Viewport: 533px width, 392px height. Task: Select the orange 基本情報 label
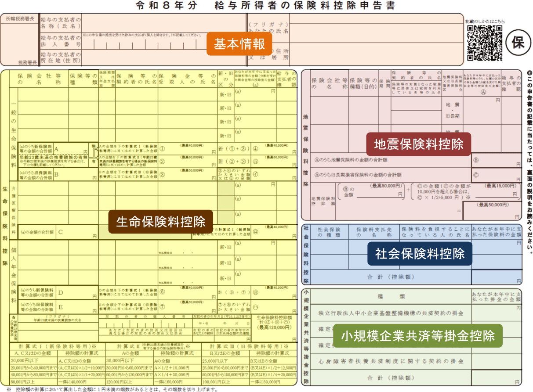point(239,44)
